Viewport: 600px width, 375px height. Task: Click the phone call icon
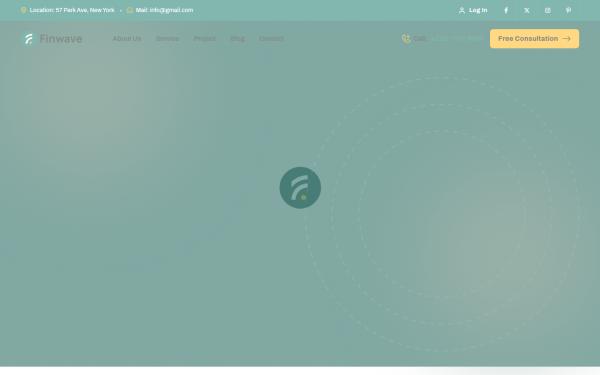pyautogui.click(x=406, y=39)
